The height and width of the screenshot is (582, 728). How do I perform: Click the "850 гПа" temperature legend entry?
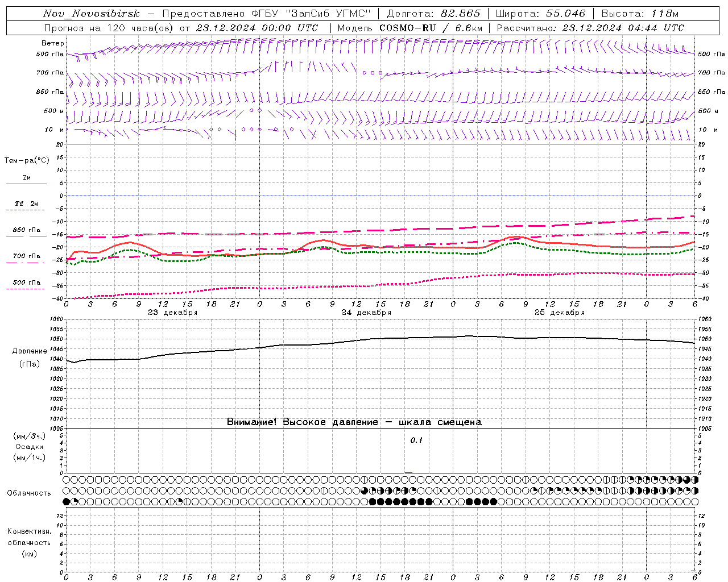point(26,230)
